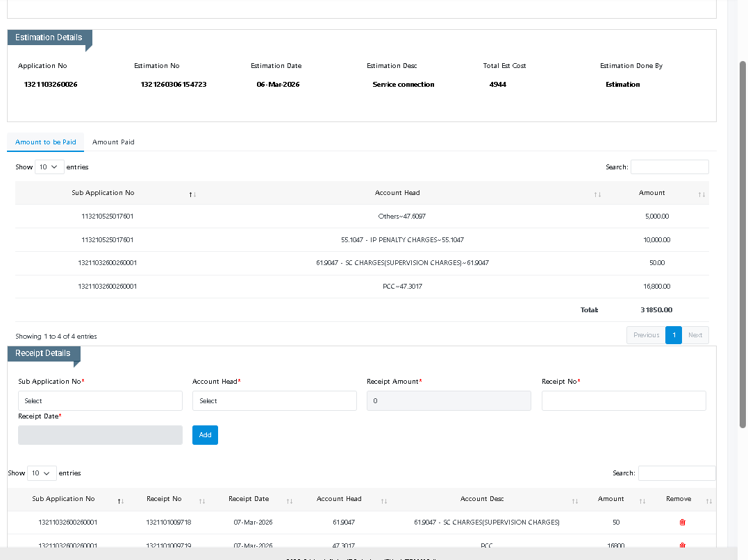Sort receipts table by Amount column
The width and height of the screenshot is (748, 560).
[611, 499]
